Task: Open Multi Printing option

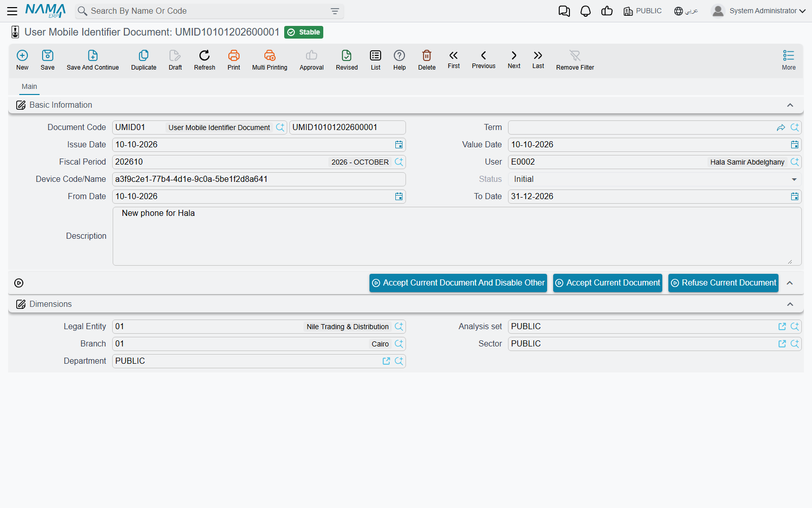Action: pos(269,60)
